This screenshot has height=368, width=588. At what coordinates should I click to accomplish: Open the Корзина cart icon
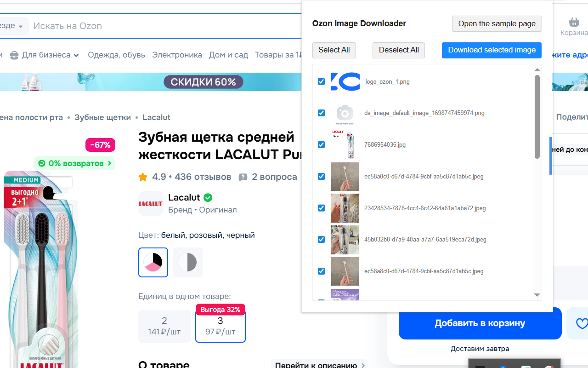[x=574, y=22]
